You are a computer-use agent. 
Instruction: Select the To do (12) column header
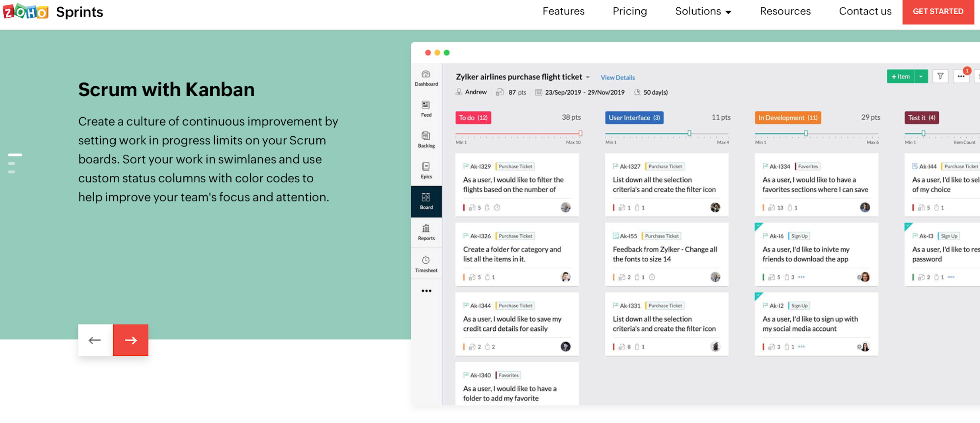473,118
